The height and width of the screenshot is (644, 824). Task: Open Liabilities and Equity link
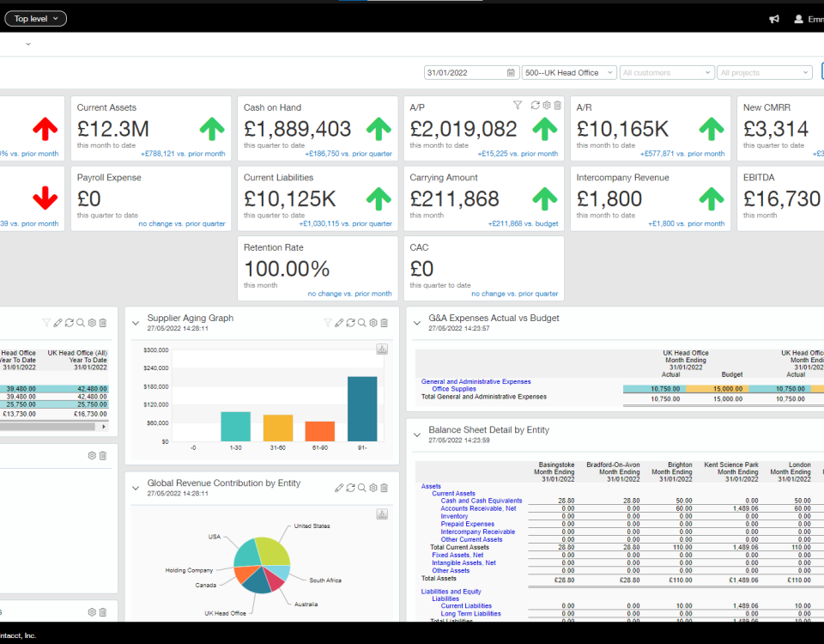(451, 592)
